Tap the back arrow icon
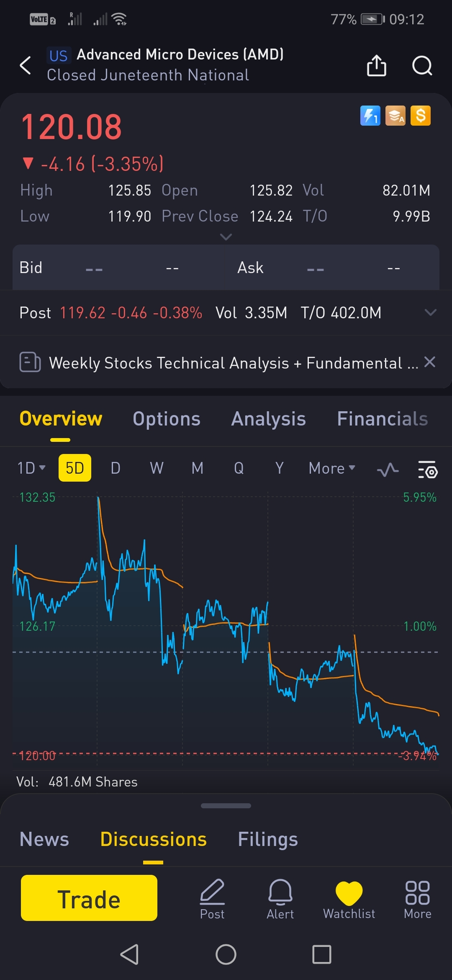452x980 pixels. tap(26, 65)
